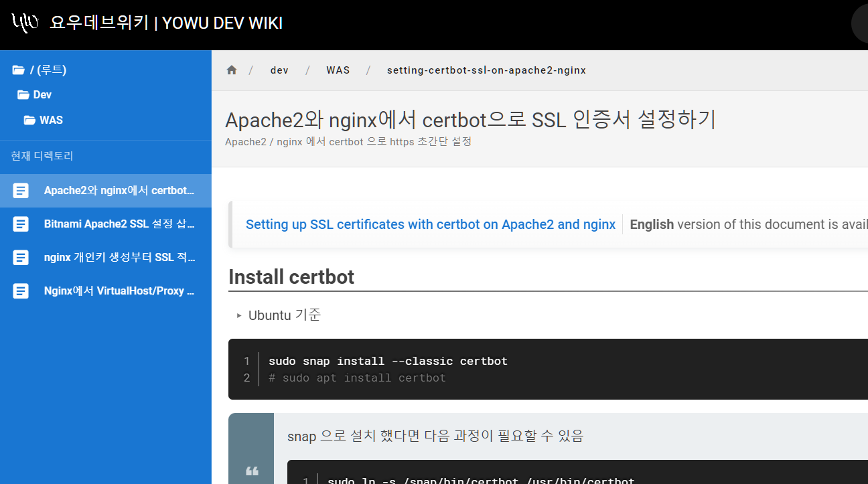The image size is (868, 484).
Task: Click the home icon in the breadcrumb
Action: [x=232, y=70]
